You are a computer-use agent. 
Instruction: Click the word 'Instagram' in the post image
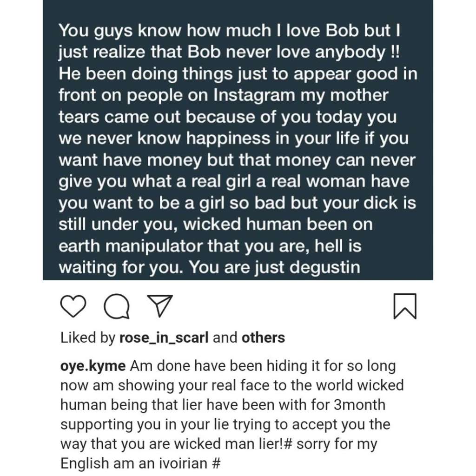click(254, 95)
